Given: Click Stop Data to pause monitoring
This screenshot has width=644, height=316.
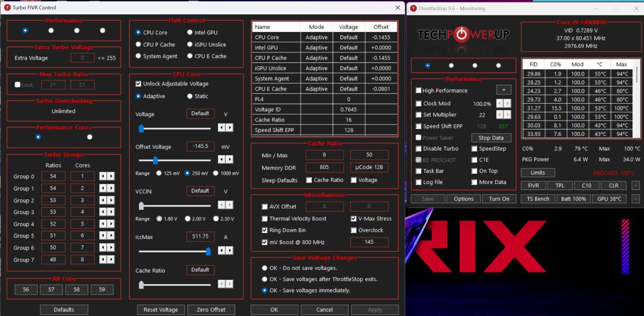Looking at the screenshot, I should (491, 138).
